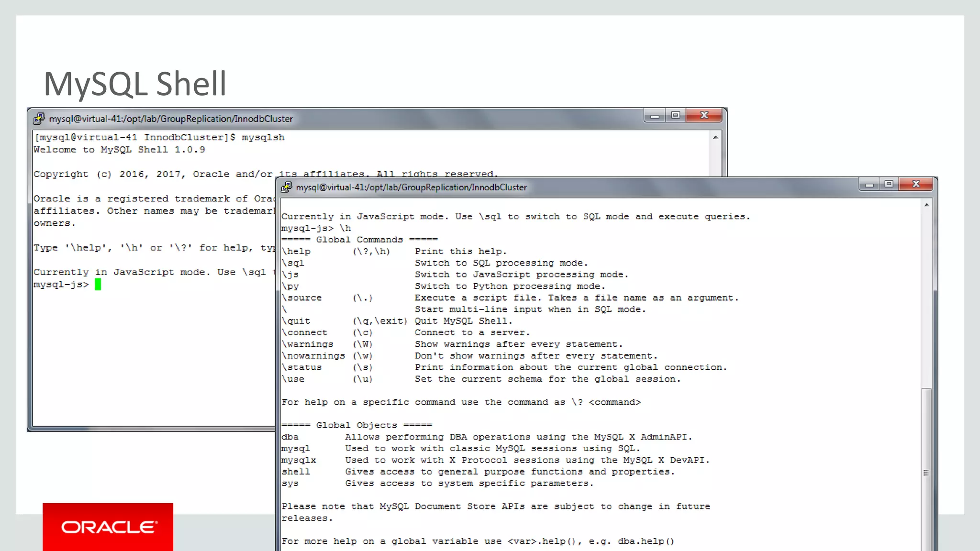The width and height of the screenshot is (980, 551).
Task: Close the front terminal window
Action: pos(916,184)
